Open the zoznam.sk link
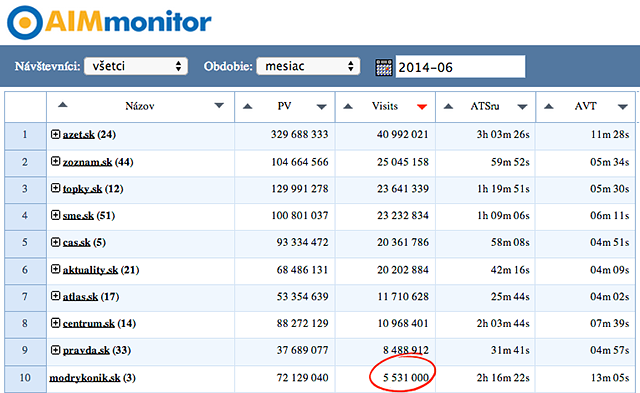Image resolution: width=640 pixels, height=393 pixels. click(x=87, y=162)
